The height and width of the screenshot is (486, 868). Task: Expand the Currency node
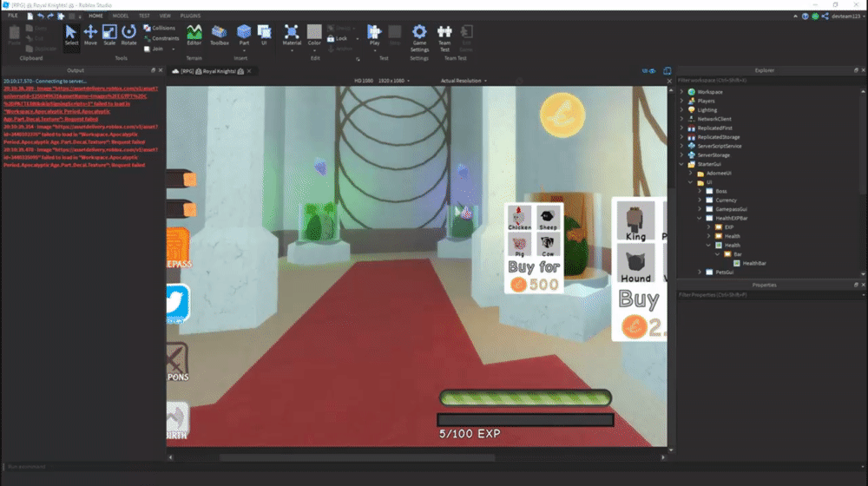(700, 200)
